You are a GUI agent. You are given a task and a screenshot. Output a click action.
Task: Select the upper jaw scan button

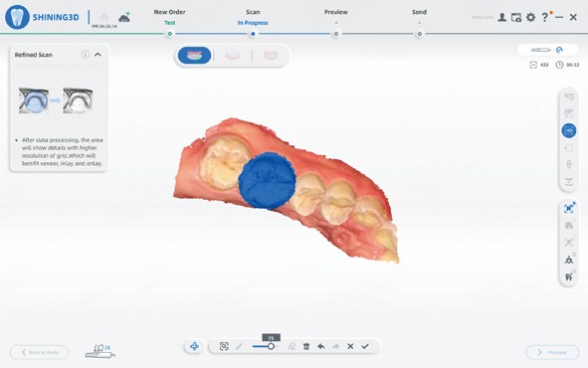pyautogui.click(x=194, y=56)
